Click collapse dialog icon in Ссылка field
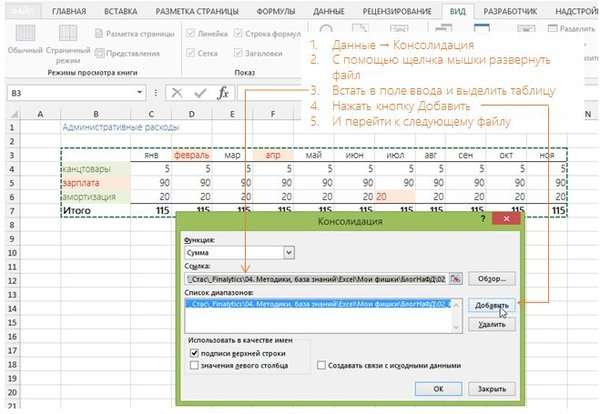 click(456, 279)
